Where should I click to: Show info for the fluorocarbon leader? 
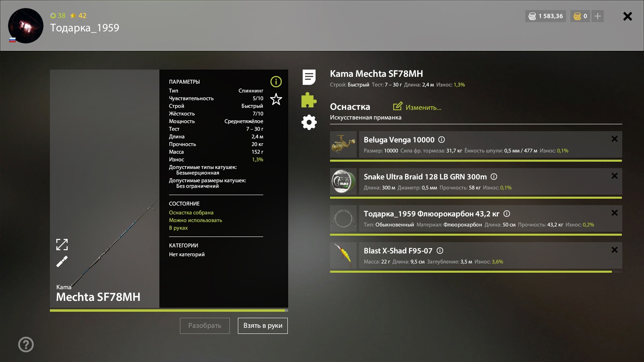[507, 214]
